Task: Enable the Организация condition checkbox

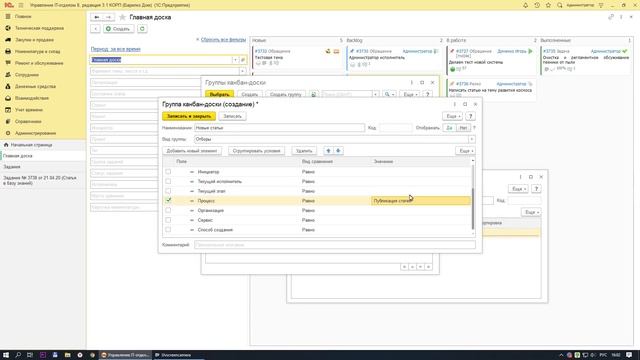Action: click(x=168, y=210)
